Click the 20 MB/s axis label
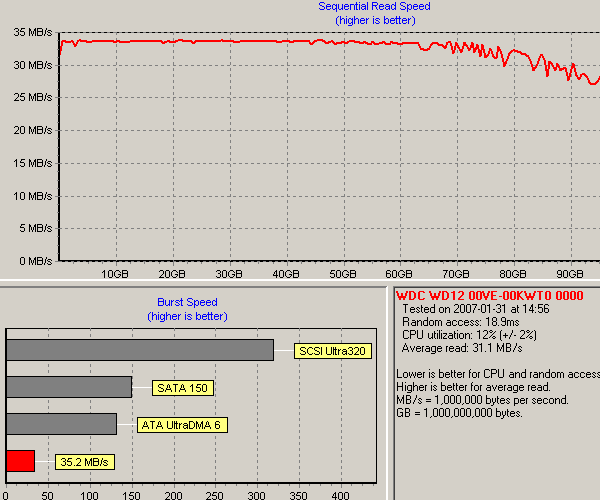This screenshot has height=500, width=600. tap(33, 130)
